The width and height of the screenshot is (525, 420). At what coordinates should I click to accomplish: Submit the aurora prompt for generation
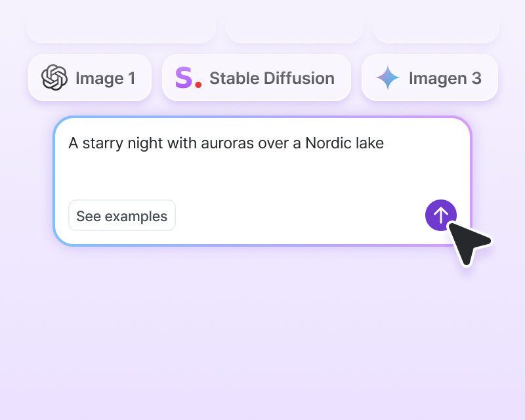point(441,215)
